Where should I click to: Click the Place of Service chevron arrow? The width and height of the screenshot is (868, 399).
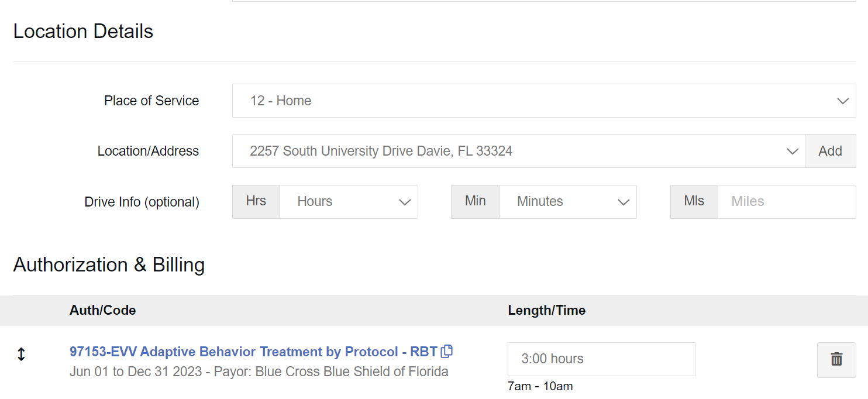[x=842, y=101]
